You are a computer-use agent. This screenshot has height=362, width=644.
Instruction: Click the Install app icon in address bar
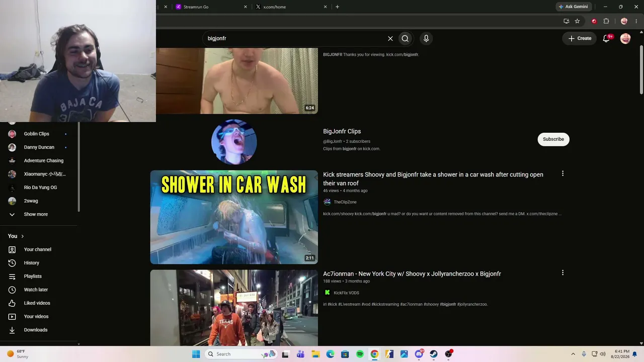(x=566, y=21)
